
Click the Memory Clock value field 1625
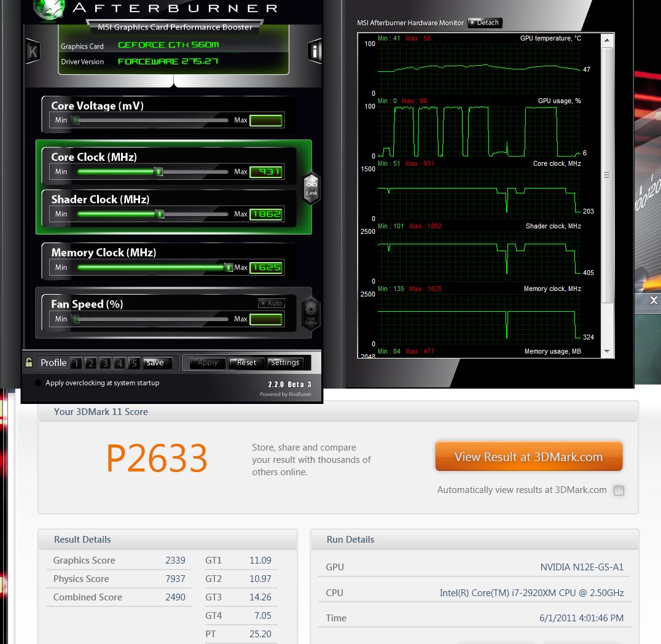point(266,268)
